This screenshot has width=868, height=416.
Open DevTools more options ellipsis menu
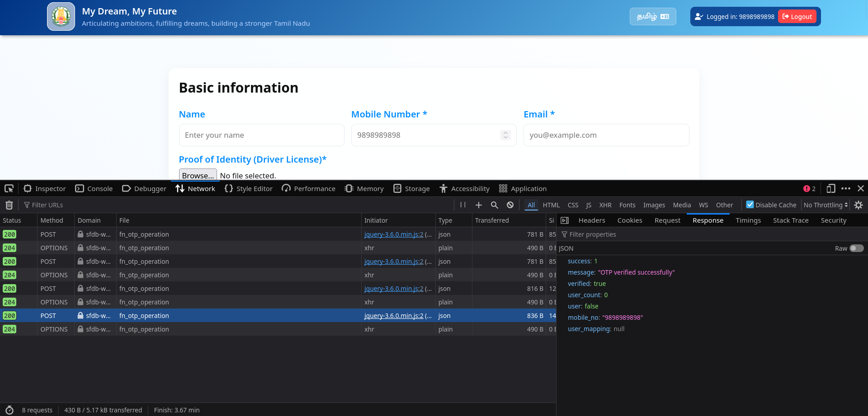coord(846,189)
